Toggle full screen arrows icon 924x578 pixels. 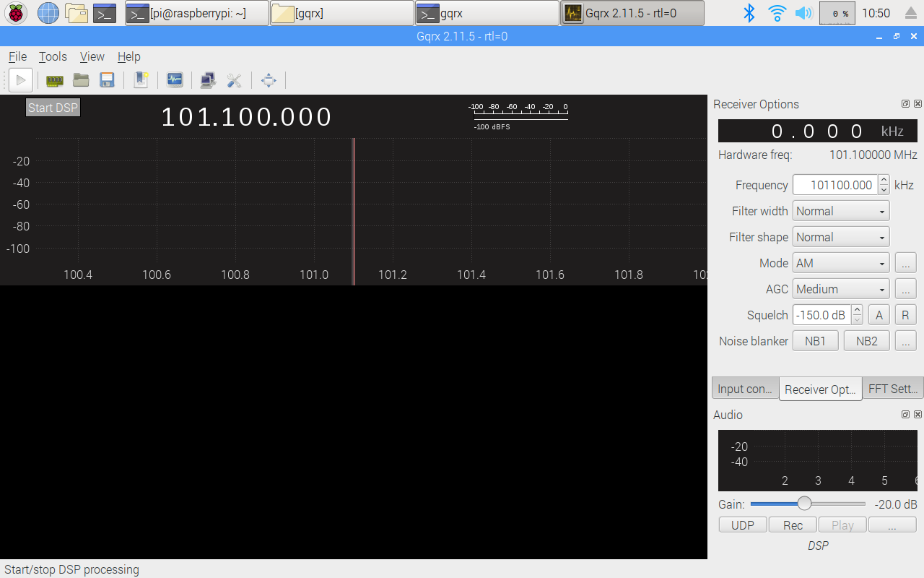click(x=269, y=80)
